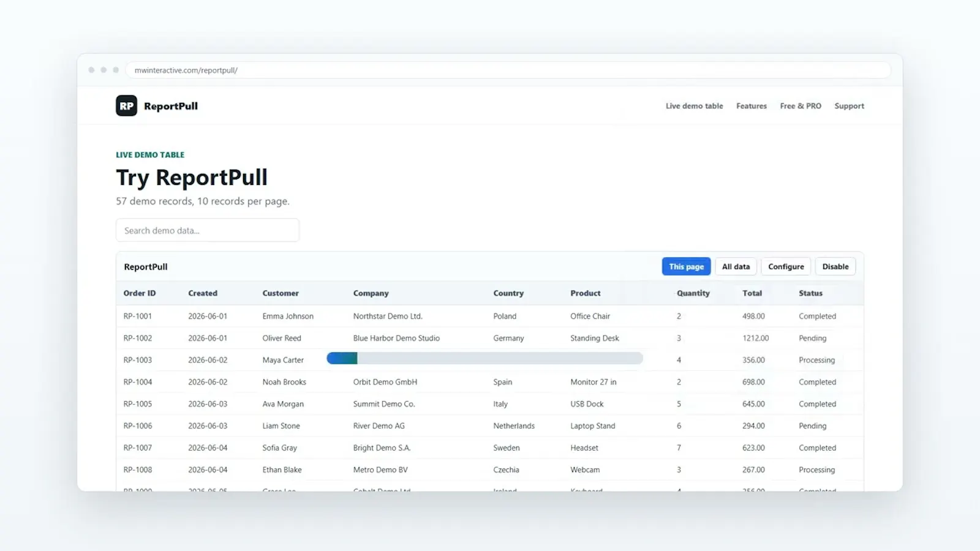980x551 pixels.
Task: Choose the All data button
Action: click(736, 266)
